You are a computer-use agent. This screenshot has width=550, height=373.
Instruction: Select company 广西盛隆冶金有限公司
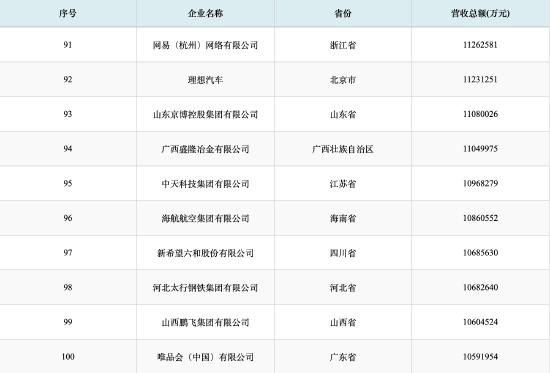point(205,149)
